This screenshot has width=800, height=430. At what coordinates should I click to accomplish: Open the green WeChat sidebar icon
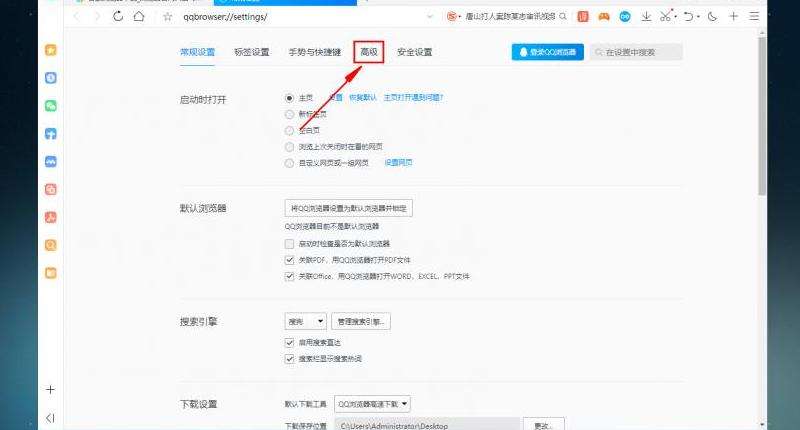[x=51, y=106]
